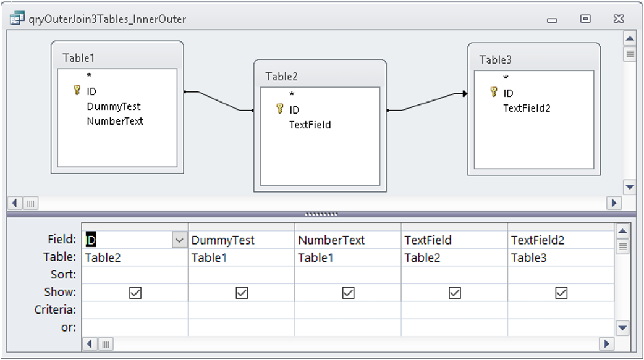Click the Table1 field list title bar
Screen dimensions: 644x360
click(117, 58)
